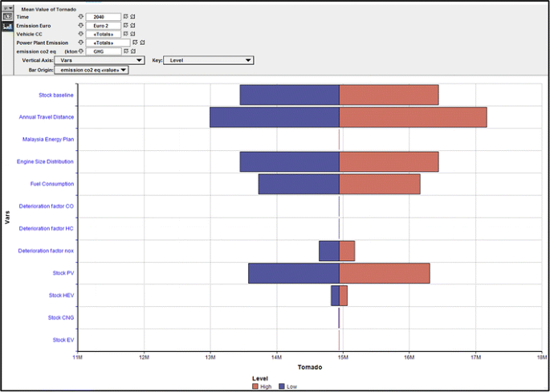The width and height of the screenshot is (550, 392).
Task: Click the Stock baseline variable label
Action: pyautogui.click(x=56, y=95)
